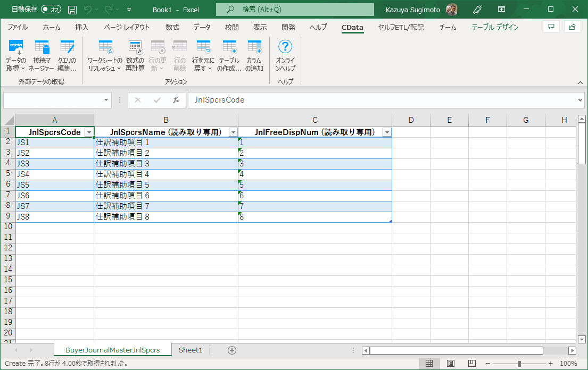Open the データ ribbon tab

(x=202, y=27)
